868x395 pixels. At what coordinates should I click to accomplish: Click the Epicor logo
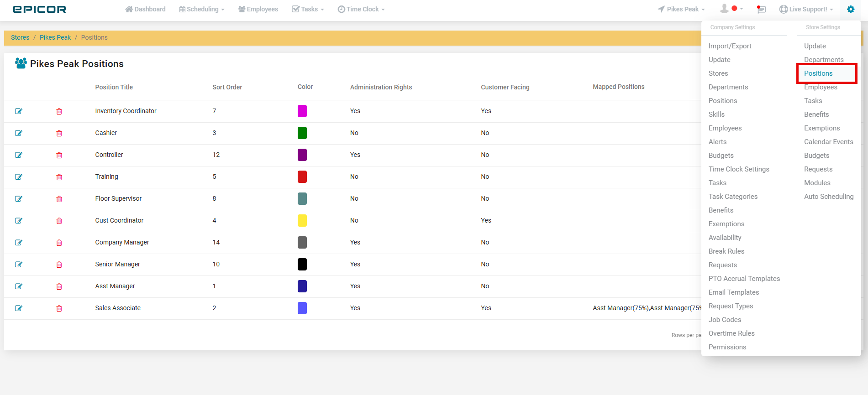click(x=39, y=9)
